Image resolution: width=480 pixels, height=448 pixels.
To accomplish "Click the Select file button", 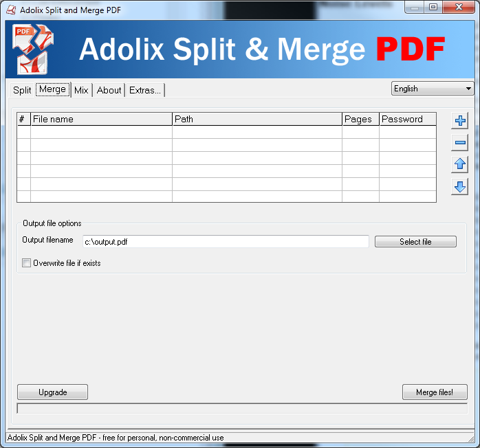I will pos(415,242).
